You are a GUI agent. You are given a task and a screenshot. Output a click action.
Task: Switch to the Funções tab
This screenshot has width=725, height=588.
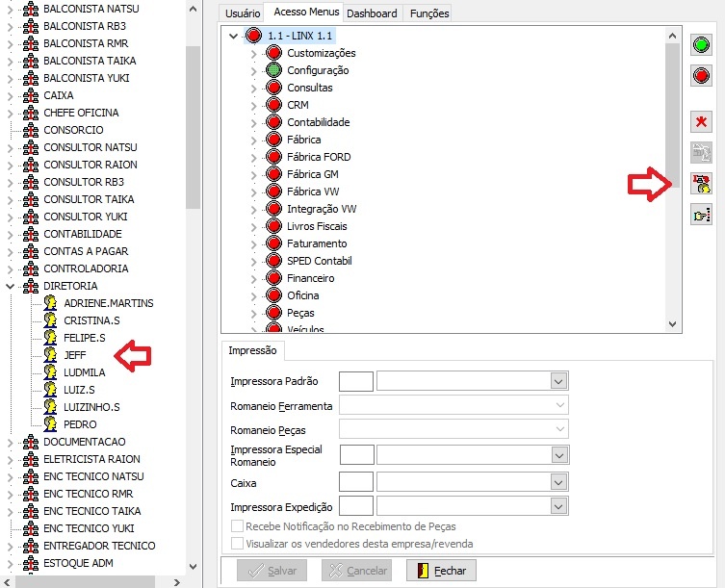(x=429, y=13)
